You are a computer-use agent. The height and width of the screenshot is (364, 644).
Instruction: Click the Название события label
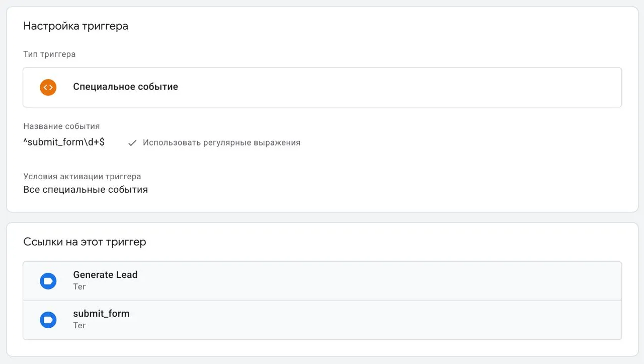coord(61,126)
